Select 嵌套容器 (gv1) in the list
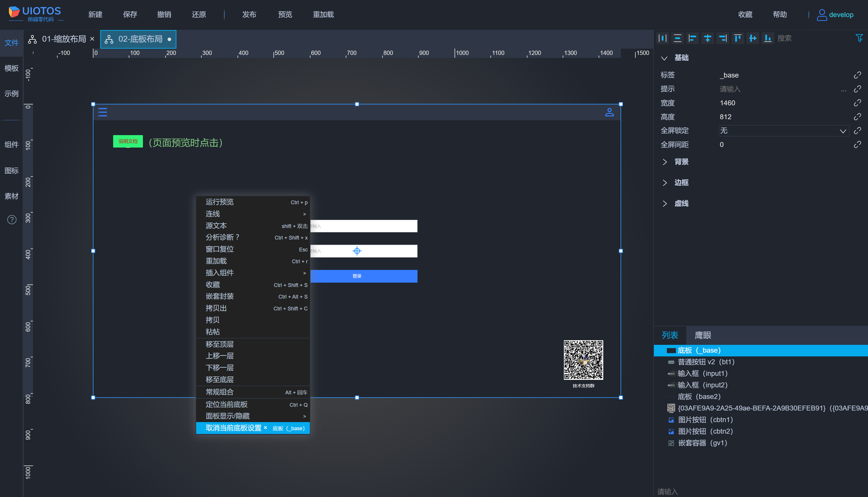The height and width of the screenshot is (497, 868). pyautogui.click(x=702, y=443)
